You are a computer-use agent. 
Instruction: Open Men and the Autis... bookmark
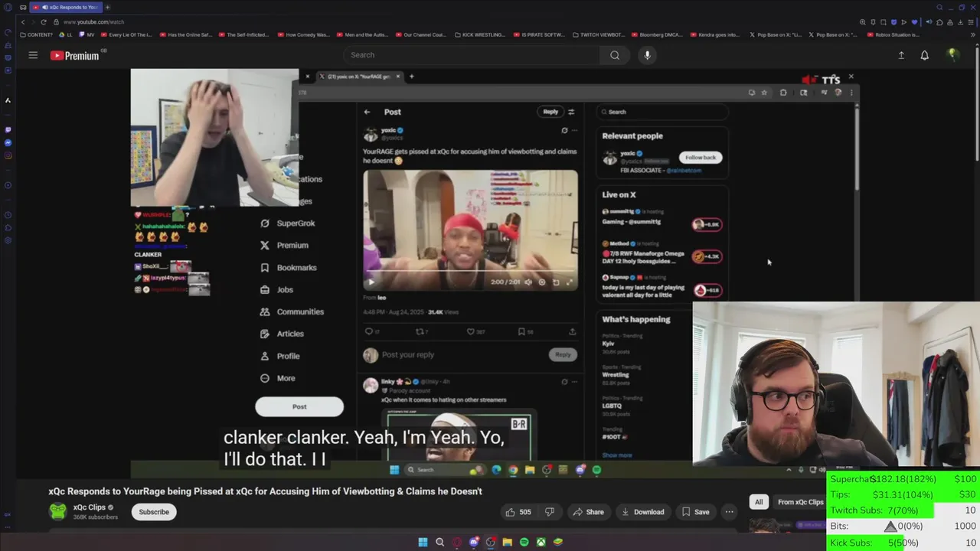tap(362, 34)
